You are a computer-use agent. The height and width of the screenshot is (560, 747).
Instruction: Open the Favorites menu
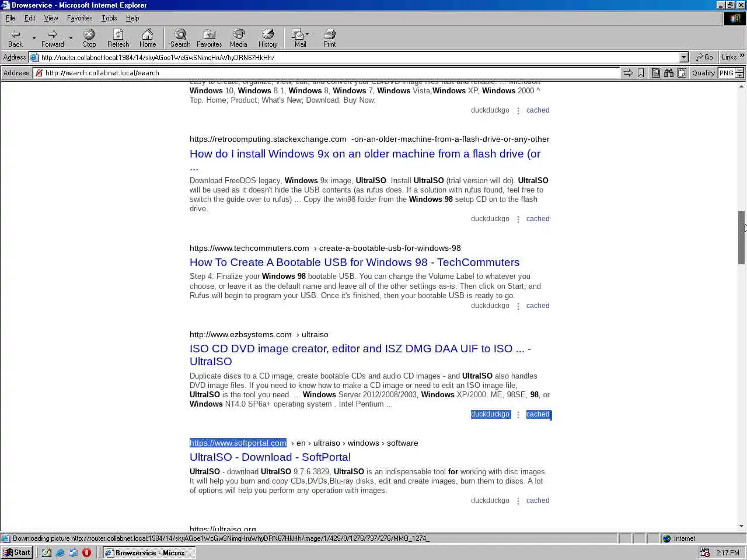click(79, 18)
